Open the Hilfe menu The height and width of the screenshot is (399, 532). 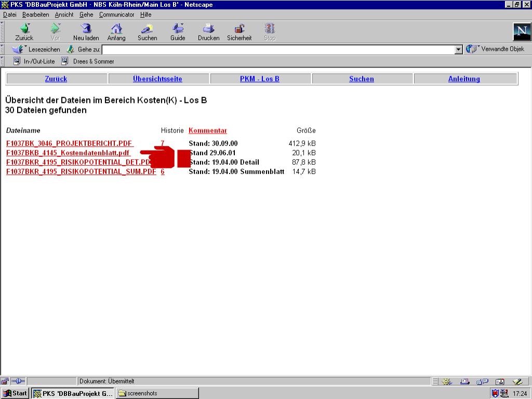point(146,15)
